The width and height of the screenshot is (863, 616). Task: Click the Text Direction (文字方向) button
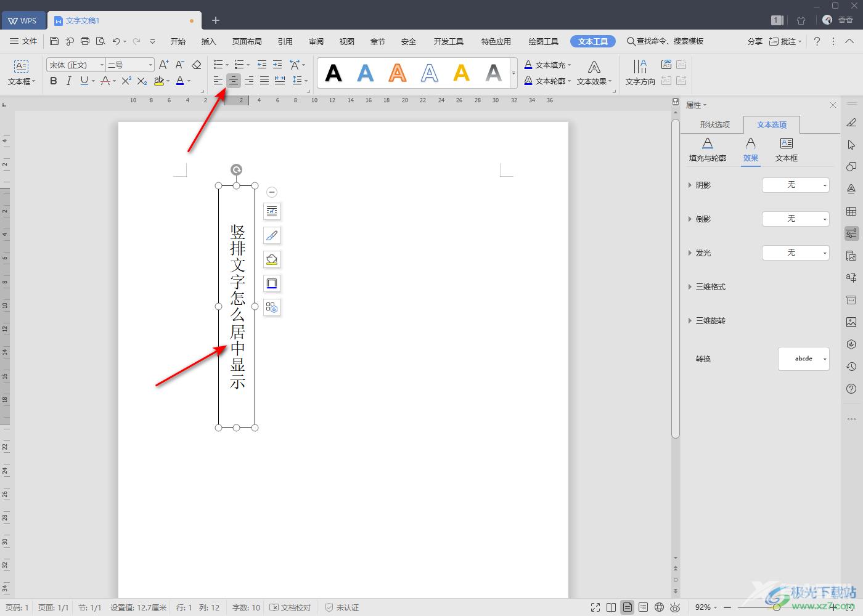pyautogui.click(x=640, y=73)
